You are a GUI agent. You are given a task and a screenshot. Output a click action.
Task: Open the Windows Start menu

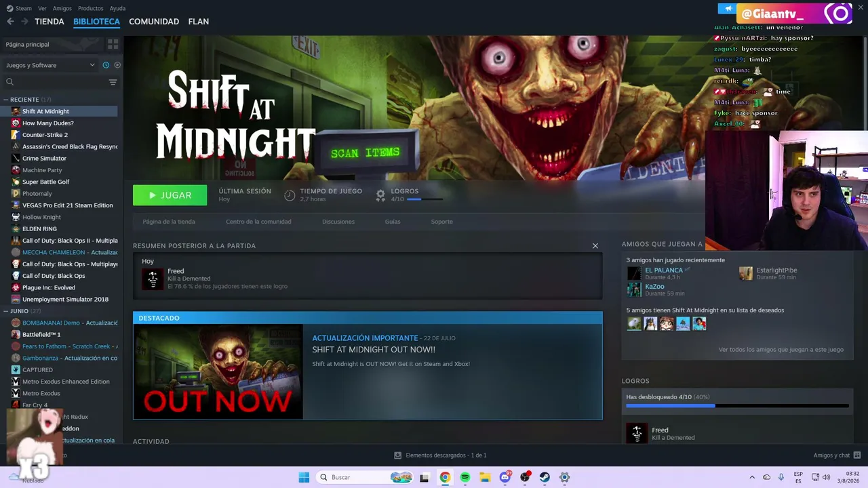pyautogui.click(x=304, y=477)
